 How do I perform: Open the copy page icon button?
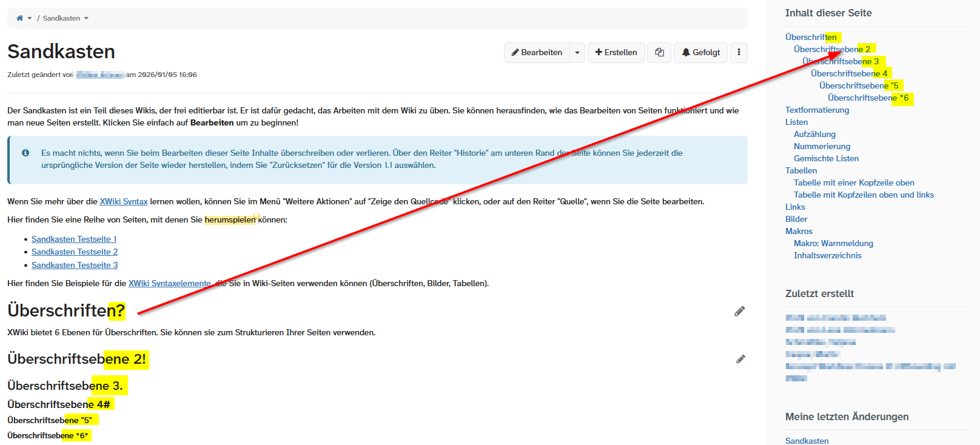pyautogui.click(x=659, y=53)
